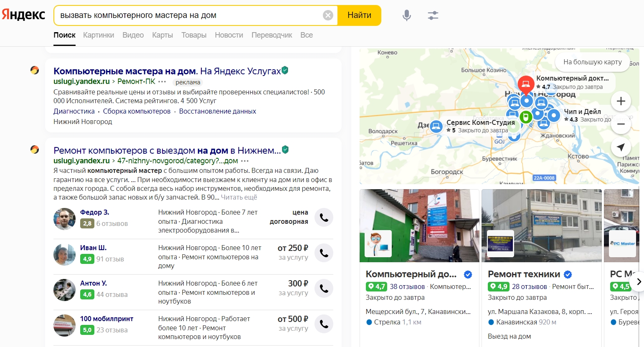Zoom in on the map
644x347 pixels.
[x=621, y=101]
